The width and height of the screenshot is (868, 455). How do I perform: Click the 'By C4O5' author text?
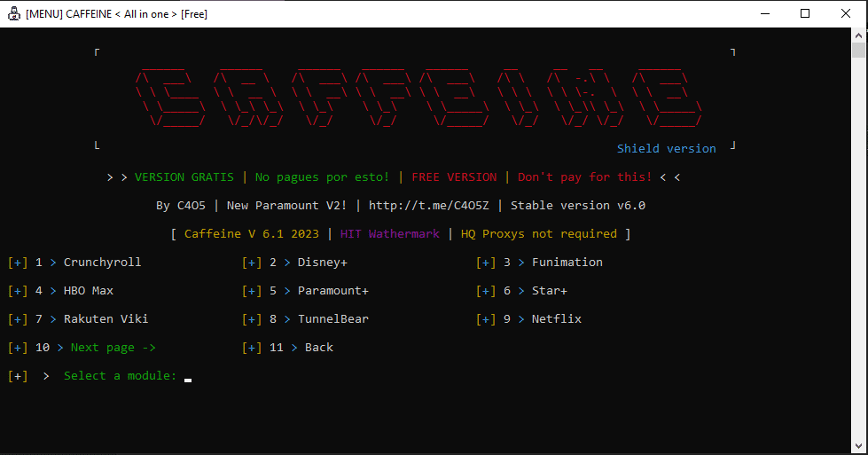click(x=181, y=206)
